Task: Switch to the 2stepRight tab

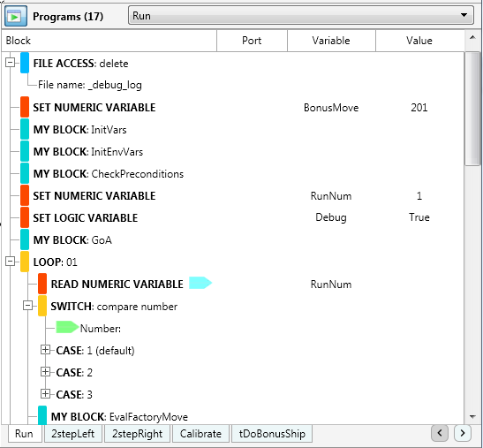Action: coord(137,434)
